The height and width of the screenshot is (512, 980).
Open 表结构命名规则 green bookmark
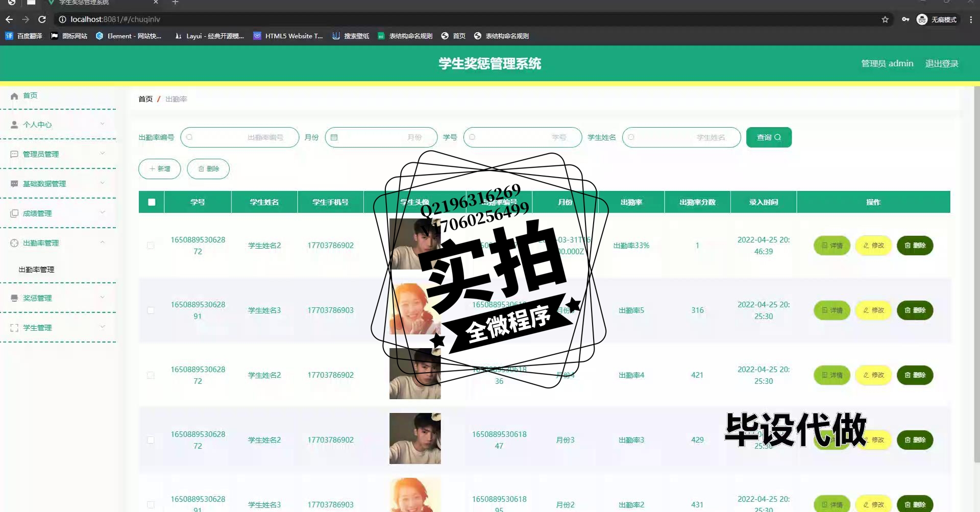[x=405, y=36]
